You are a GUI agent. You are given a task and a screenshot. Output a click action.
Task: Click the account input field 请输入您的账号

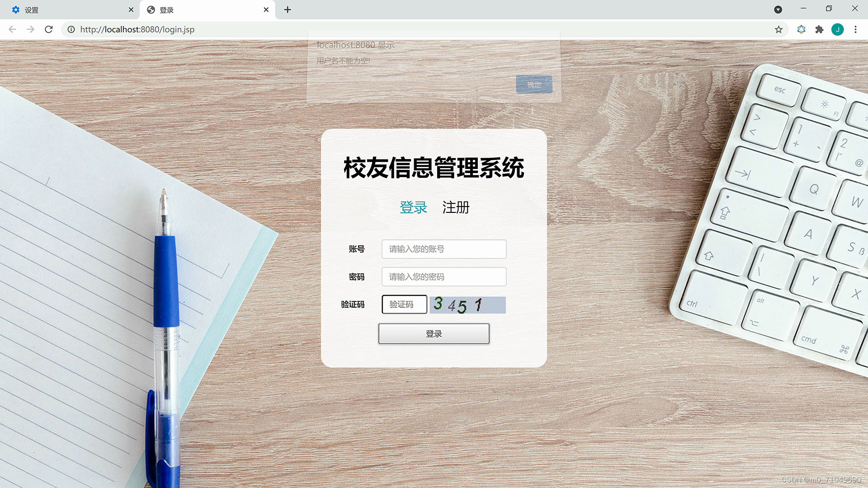pos(443,249)
